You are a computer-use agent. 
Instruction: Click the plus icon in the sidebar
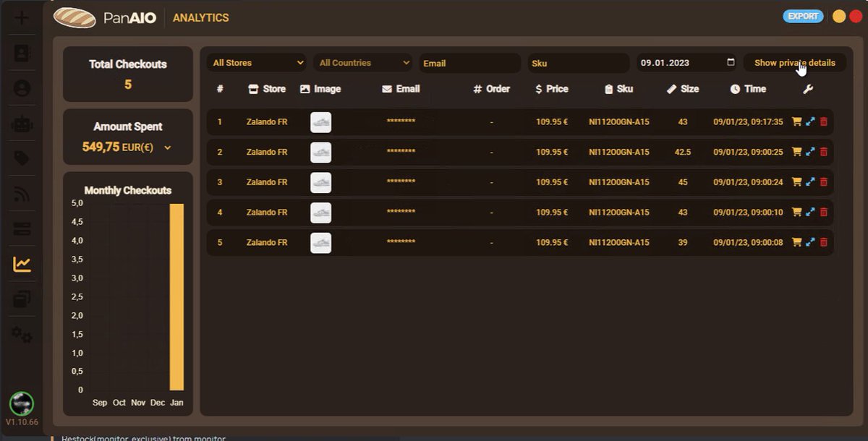(22, 17)
